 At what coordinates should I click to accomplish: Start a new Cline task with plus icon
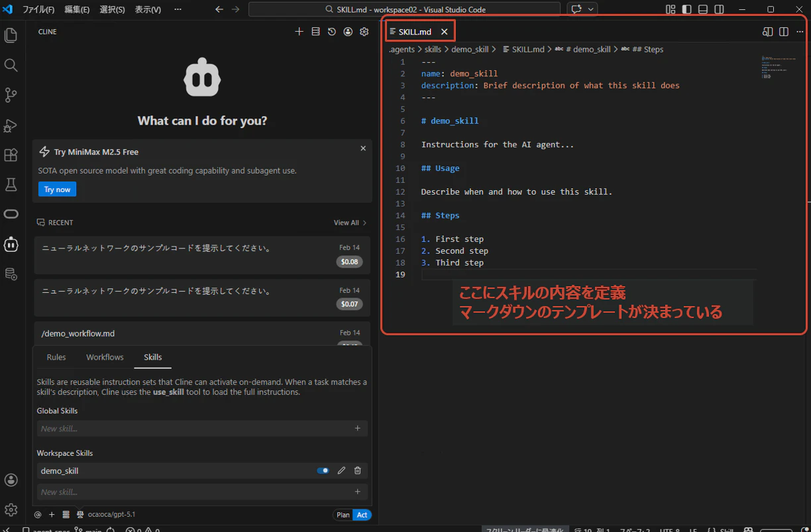tap(299, 31)
